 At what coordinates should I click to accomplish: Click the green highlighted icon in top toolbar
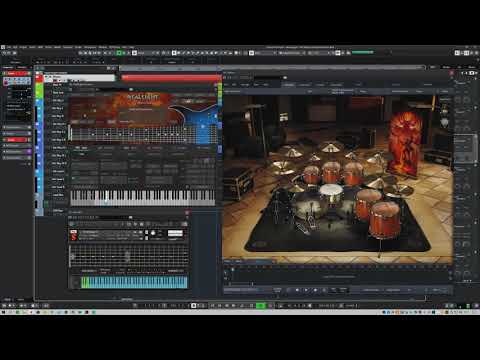(119, 53)
